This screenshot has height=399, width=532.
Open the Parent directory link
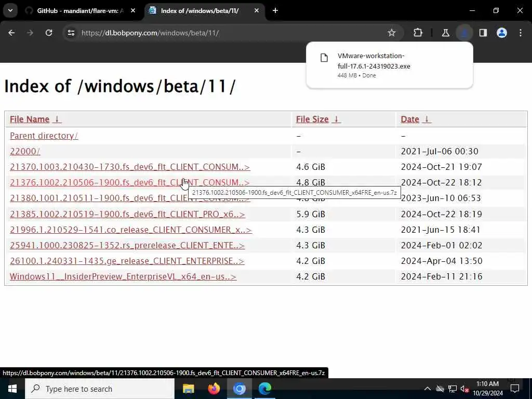pyautogui.click(x=44, y=136)
